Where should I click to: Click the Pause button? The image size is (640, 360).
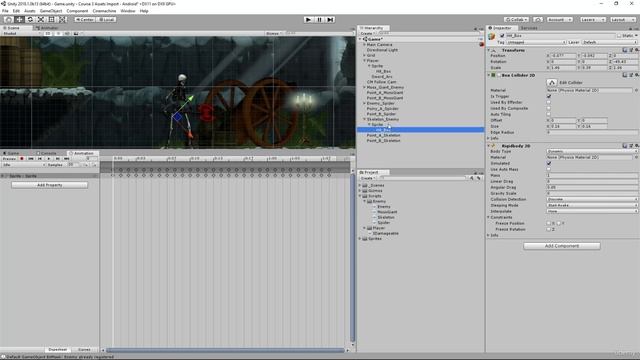[319, 19]
